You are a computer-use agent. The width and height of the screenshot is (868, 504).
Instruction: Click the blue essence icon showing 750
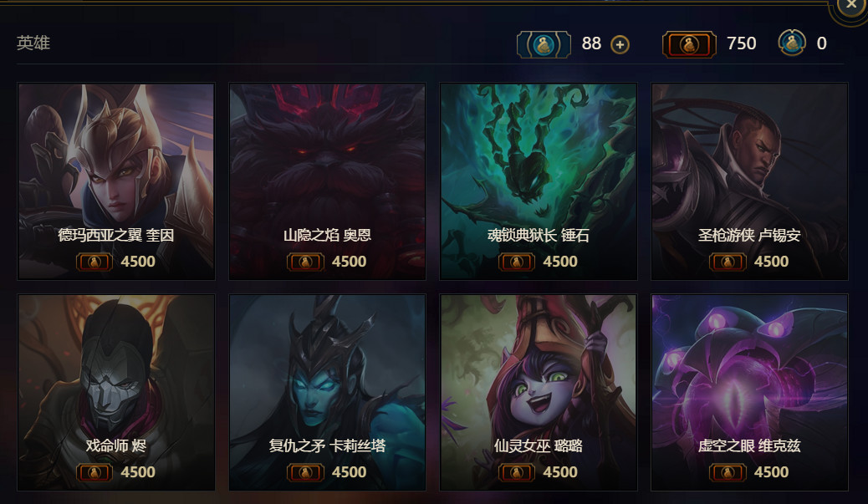point(689,44)
